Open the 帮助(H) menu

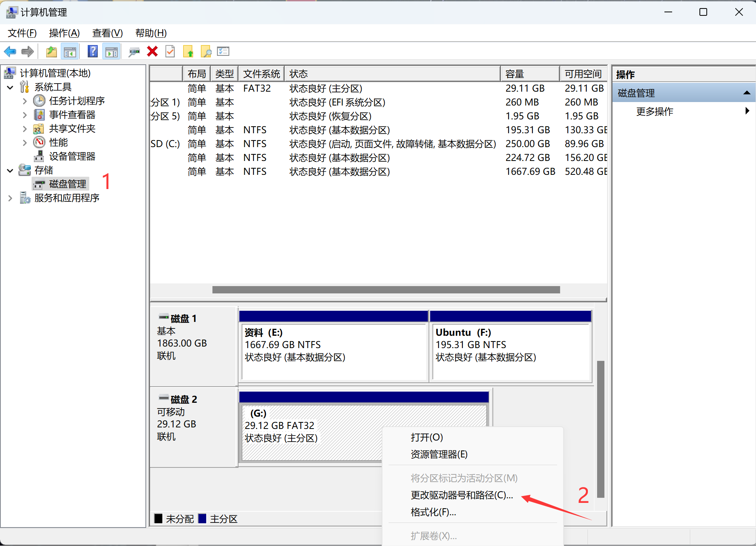(x=151, y=33)
